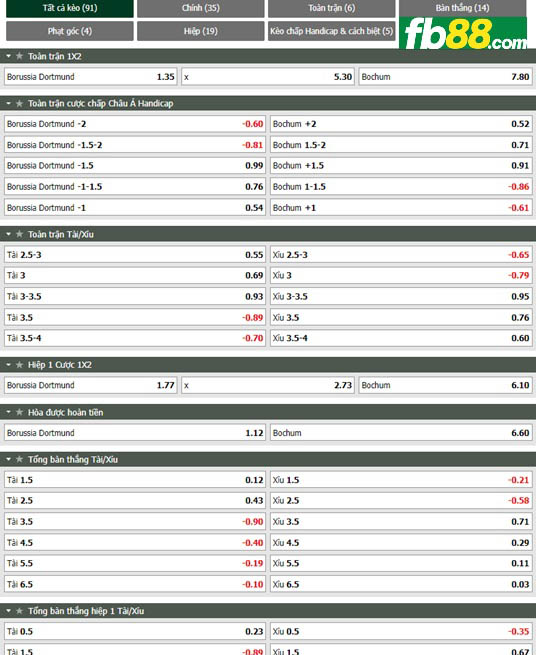Pick Tài 3.5 at -0.89

click(x=135, y=317)
